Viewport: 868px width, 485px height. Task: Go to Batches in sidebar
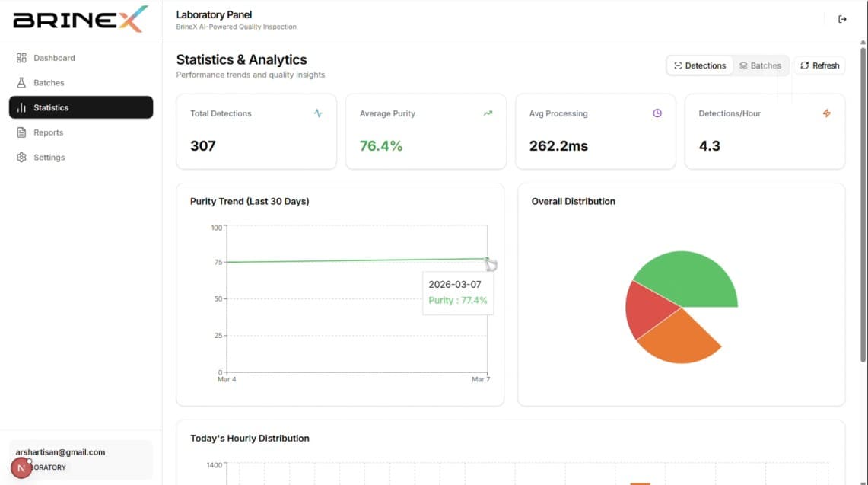[81, 82]
